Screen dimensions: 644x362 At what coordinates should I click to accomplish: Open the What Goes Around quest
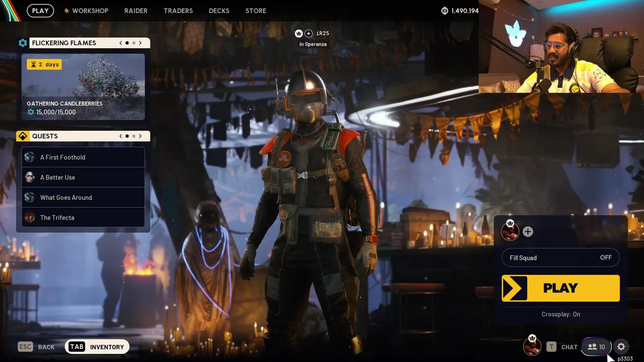[83, 198]
